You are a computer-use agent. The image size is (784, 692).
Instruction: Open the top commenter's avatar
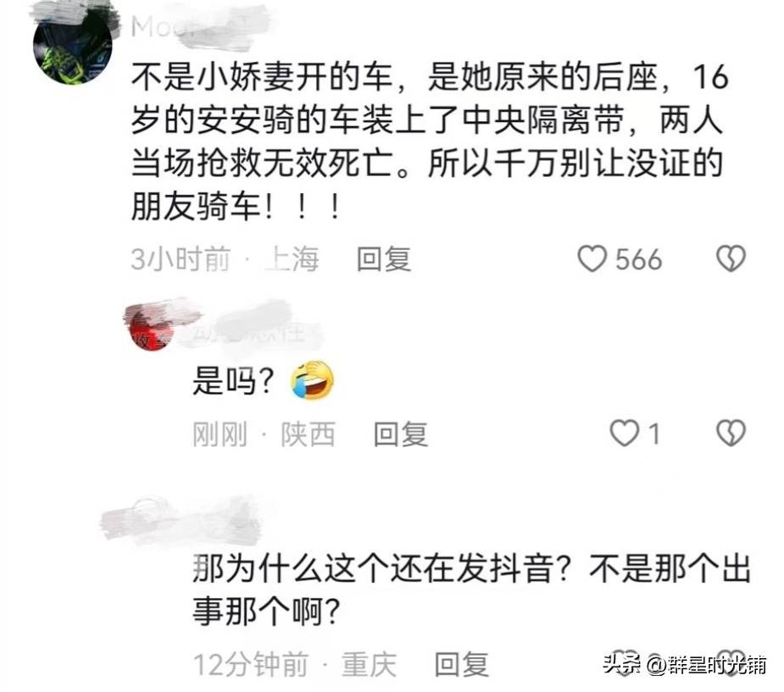click(x=73, y=46)
